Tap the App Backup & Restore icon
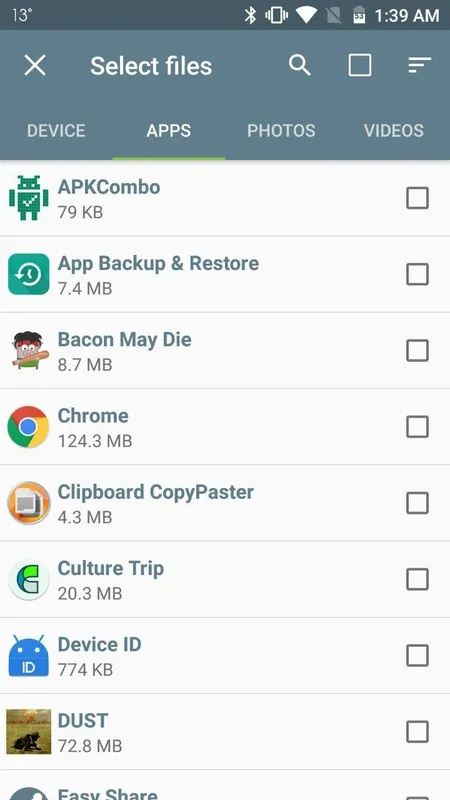Viewport: 450px width, 800px height. 29,274
